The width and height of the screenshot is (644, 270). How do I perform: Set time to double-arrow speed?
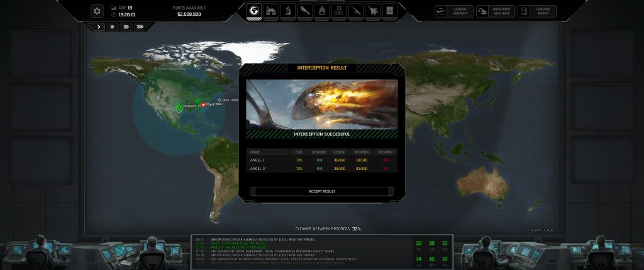pos(112,26)
